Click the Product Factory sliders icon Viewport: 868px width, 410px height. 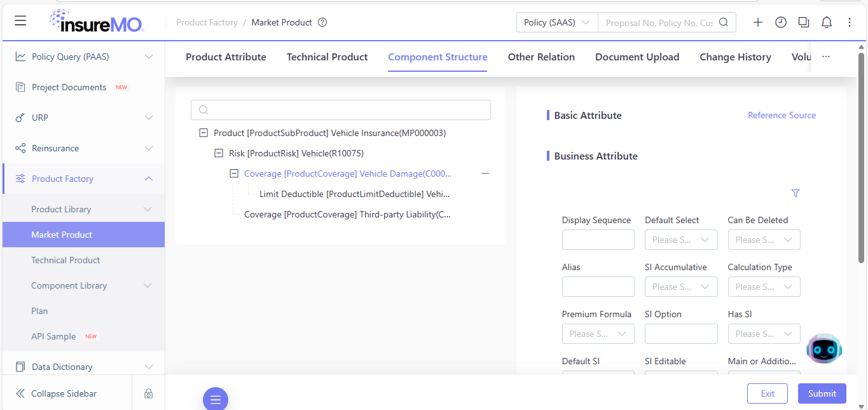coord(20,179)
